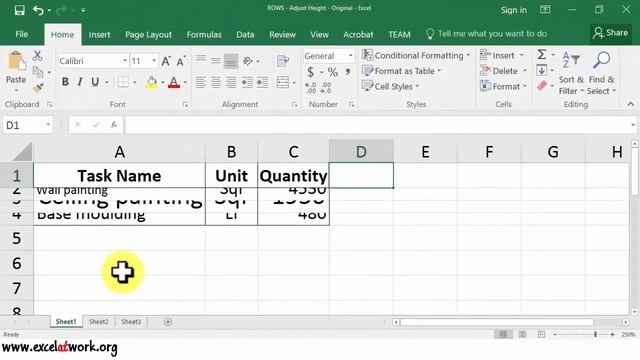640x360 pixels.
Task: Select the Task Name header cell
Action: 119,176
